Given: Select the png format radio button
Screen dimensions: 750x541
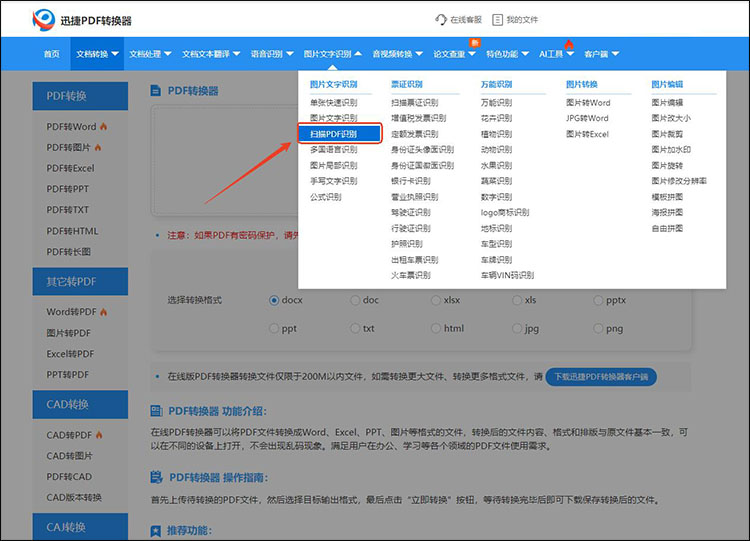Looking at the screenshot, I should point(598,329).
